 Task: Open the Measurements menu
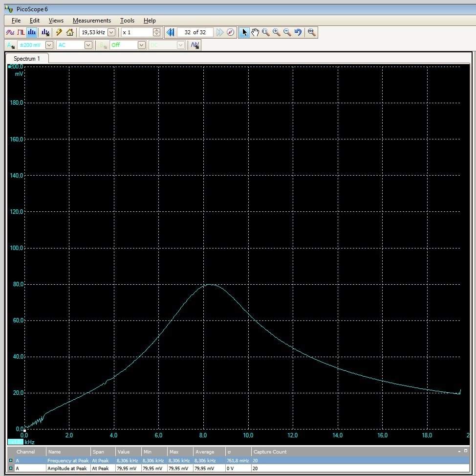pyautogui.click(x=91, y=21)
